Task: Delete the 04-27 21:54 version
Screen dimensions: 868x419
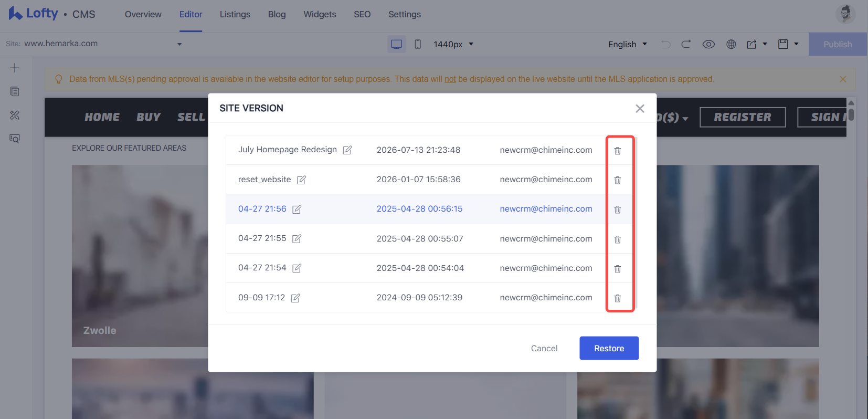Action: [x=618, y=269]
